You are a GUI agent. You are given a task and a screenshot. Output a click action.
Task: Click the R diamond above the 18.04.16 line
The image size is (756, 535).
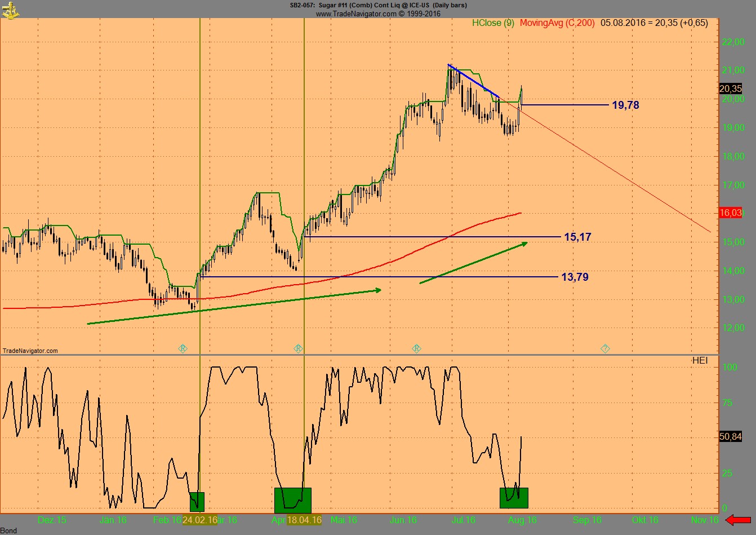coord(299,348)
